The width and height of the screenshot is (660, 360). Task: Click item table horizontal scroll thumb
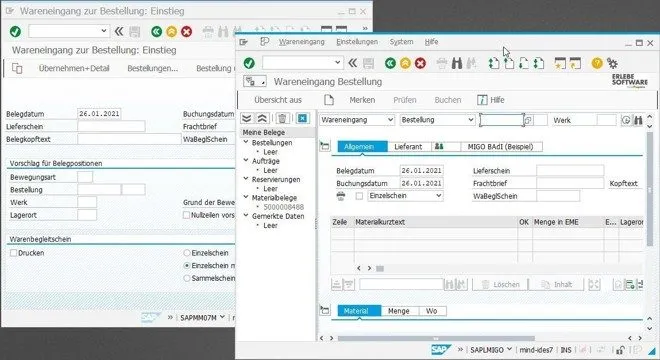(x=380, y=269)
